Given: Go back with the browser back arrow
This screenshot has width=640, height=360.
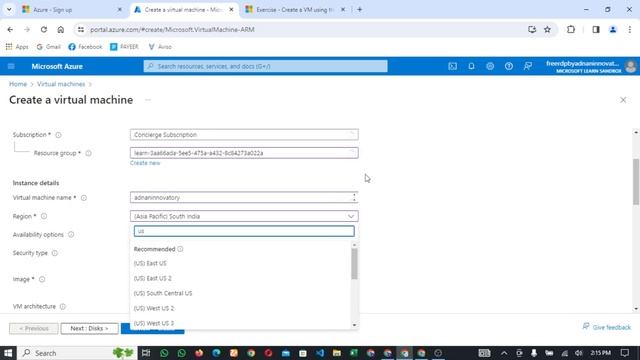Looking at the screenshot, I should [x=10, y=29].
